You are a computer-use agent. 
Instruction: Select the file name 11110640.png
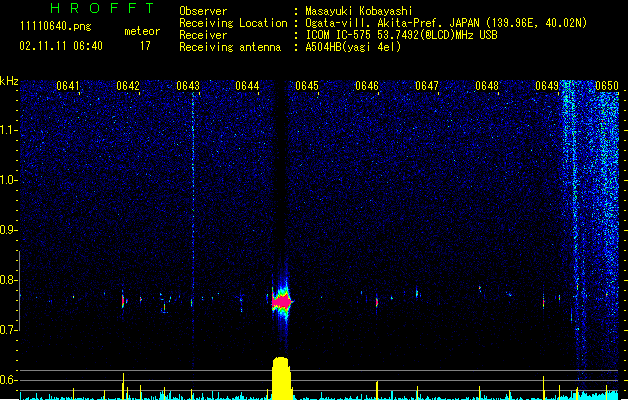point(56,27)
